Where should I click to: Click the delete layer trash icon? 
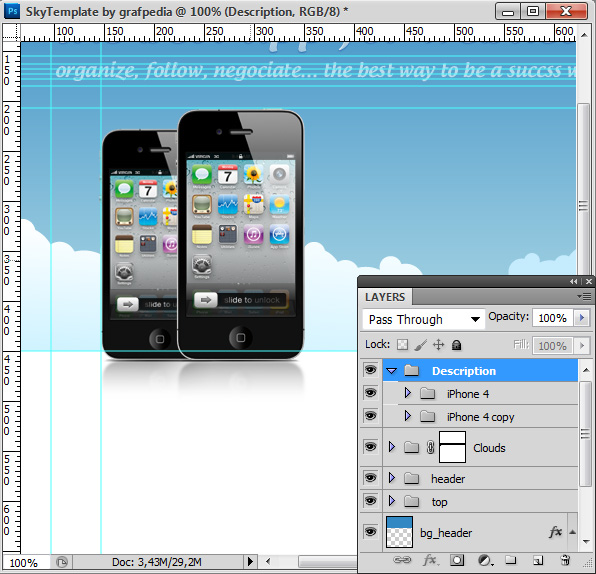(x=565, y=560)
